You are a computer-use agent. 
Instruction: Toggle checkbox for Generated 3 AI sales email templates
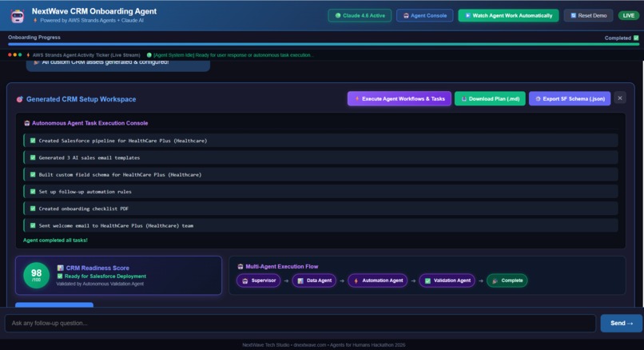point(33,157)
